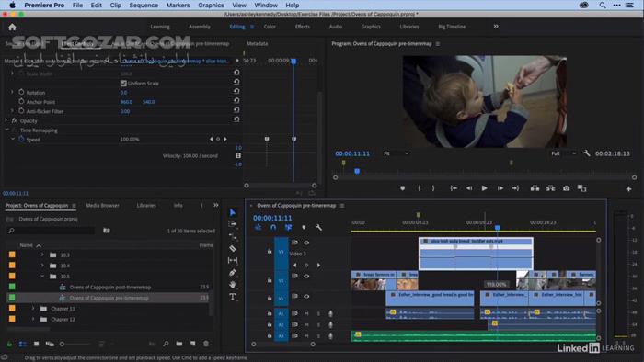Select the Hand tool
The width and height of the screenshot is (644, 362).
233,284
